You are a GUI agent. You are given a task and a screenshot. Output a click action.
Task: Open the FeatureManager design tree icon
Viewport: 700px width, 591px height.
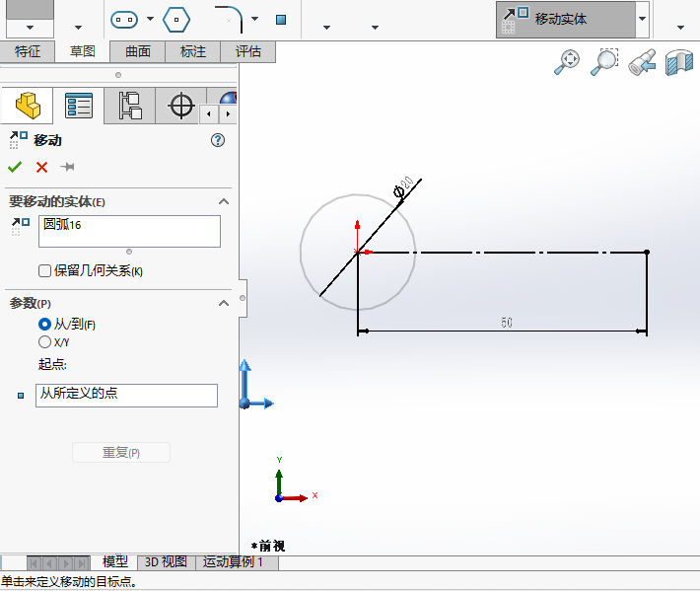point(27,106)
